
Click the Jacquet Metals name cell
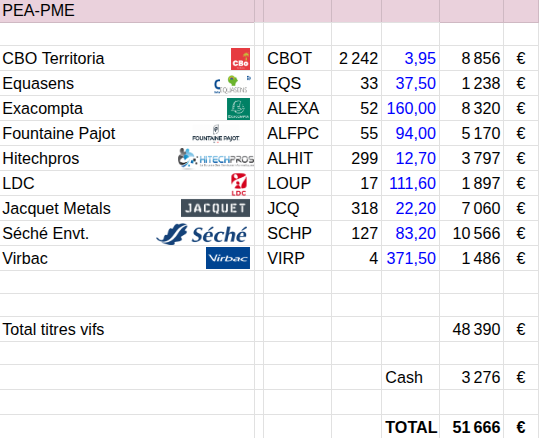tap(127, 208)
